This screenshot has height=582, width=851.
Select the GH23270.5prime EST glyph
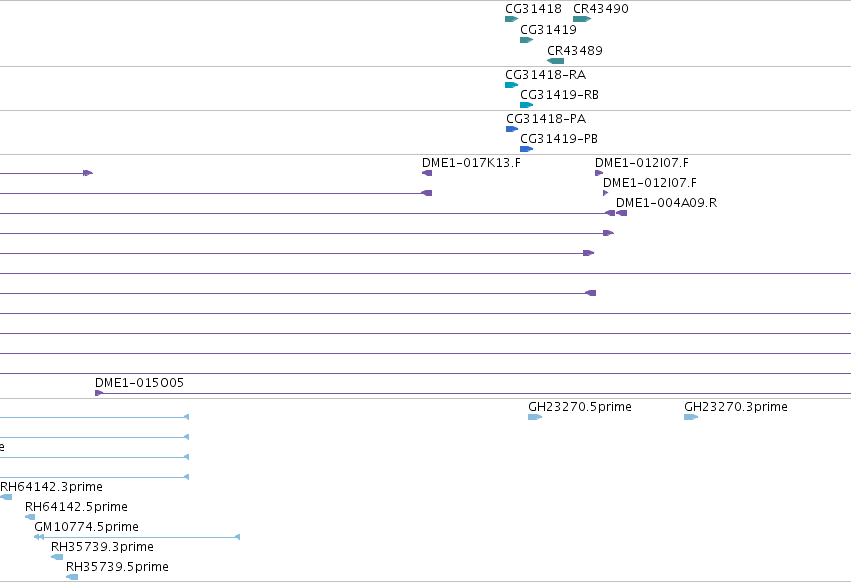[x=535, y=417]
